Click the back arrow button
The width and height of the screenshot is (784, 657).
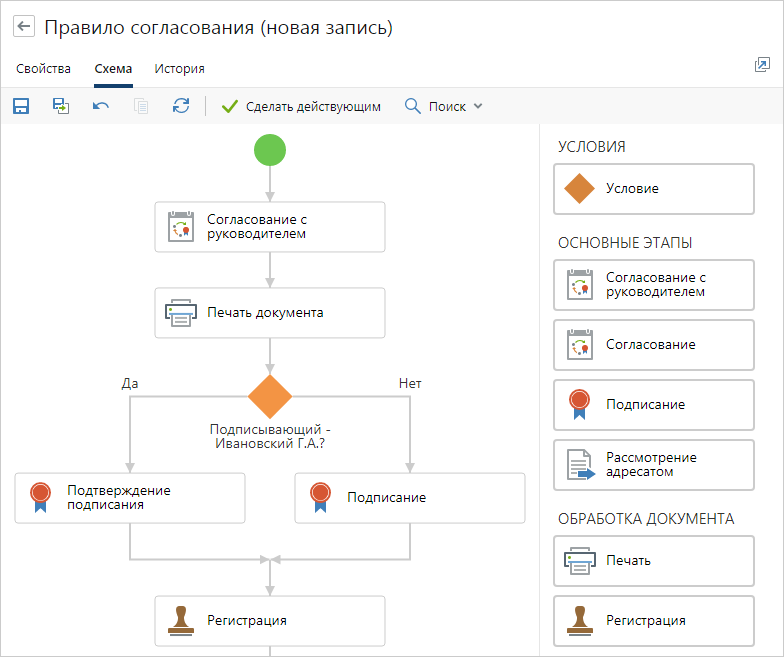tap(24, 28)
